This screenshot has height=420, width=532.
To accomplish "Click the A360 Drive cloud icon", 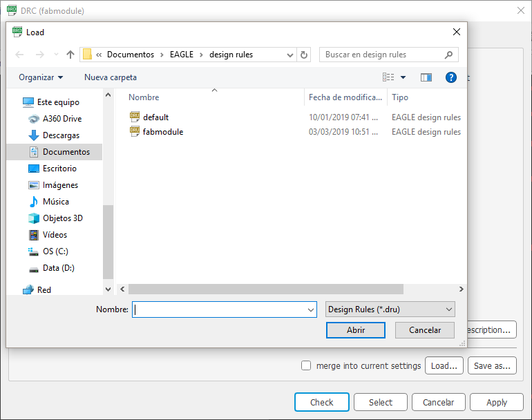I will click(x=34, y=119).
